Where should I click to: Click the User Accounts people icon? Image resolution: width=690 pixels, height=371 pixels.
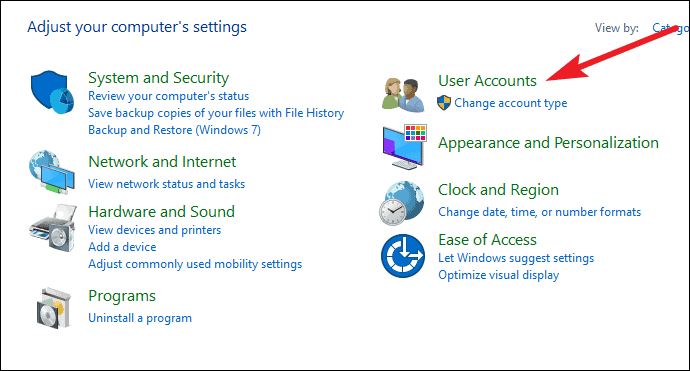[x=403, y=95]
